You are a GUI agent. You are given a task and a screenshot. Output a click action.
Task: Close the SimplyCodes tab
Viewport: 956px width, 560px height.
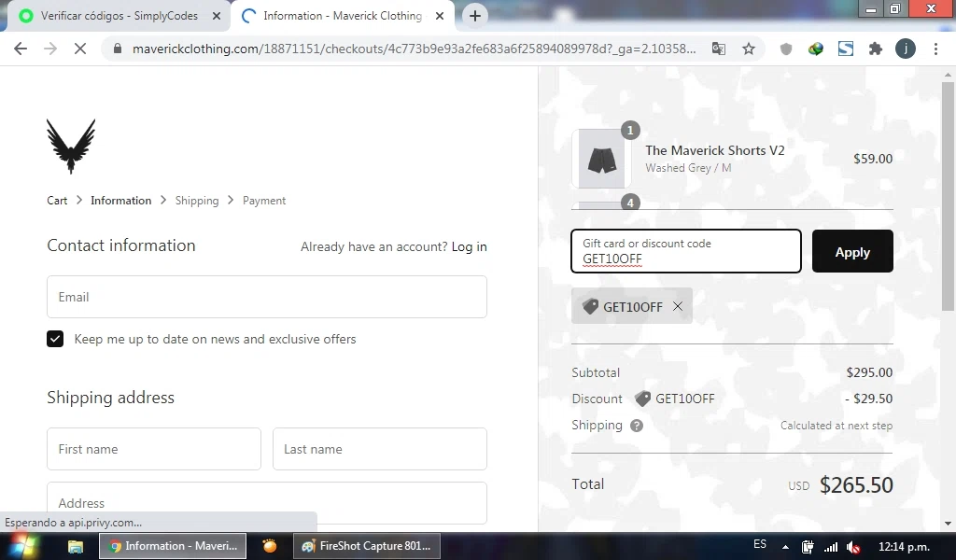[x=217, y=17]
